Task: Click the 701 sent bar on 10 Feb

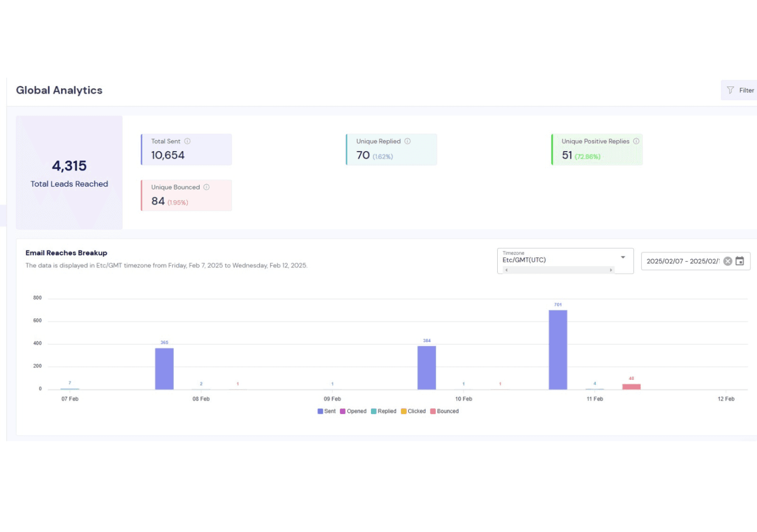Action: point(558,350)
